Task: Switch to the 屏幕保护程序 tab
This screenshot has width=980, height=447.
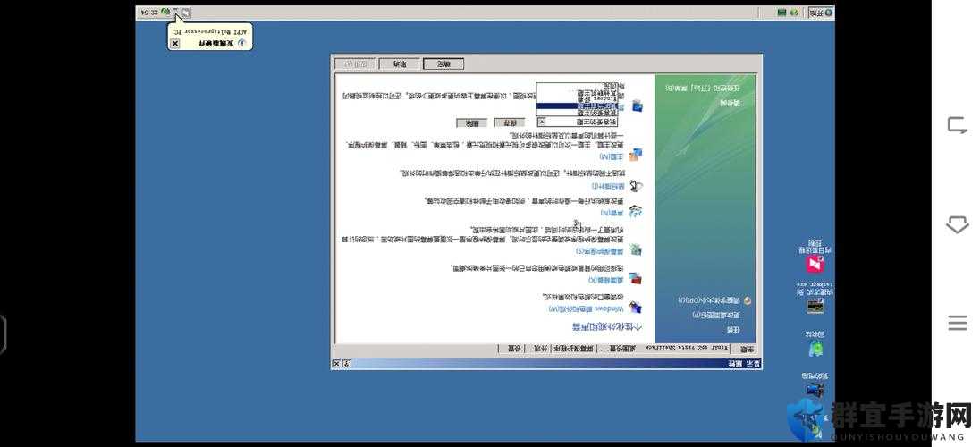Action: pyautogui.click(x=574, y=349)
